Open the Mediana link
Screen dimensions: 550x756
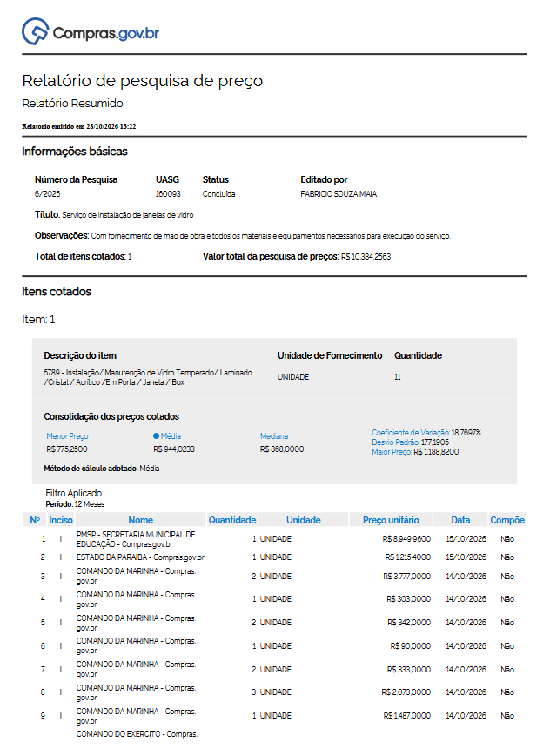274,436
